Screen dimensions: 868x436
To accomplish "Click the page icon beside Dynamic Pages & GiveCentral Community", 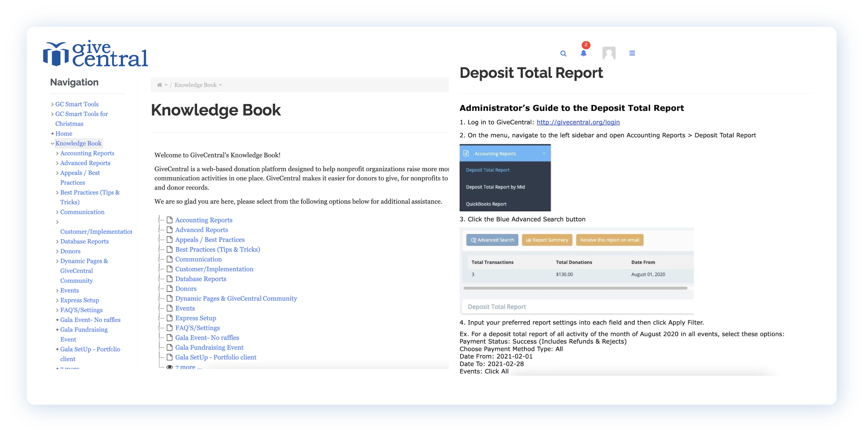I will [169, 298].
